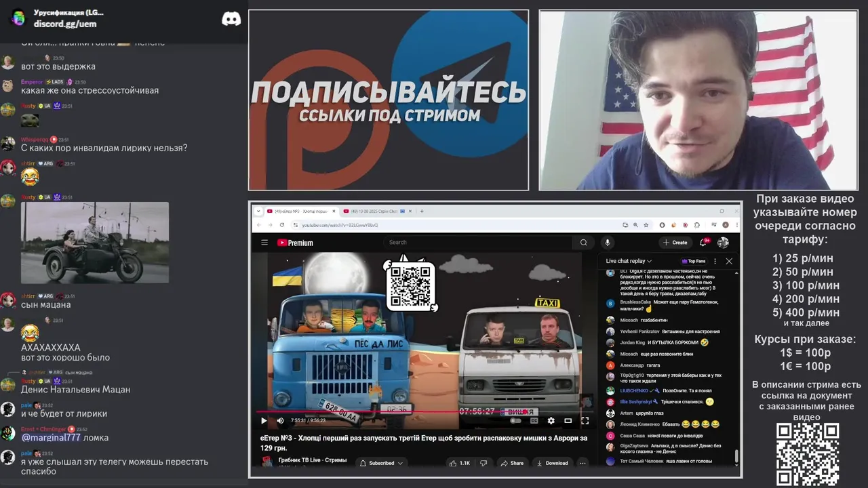
Task: Click the @marginal777 mention
Action: [51, 438]
